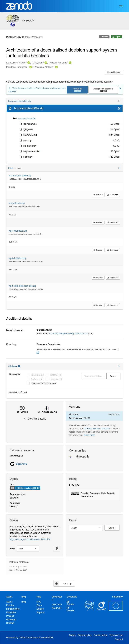Toggle the Literature (0) filter checkbox
This screenshot has width=129, height=644.
coord(28,375)
